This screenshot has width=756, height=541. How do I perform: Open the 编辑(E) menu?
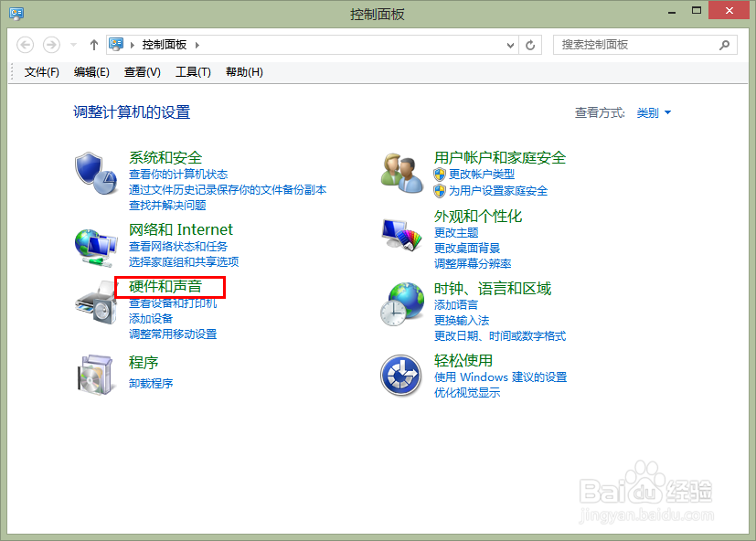click(x=91, y=72)
